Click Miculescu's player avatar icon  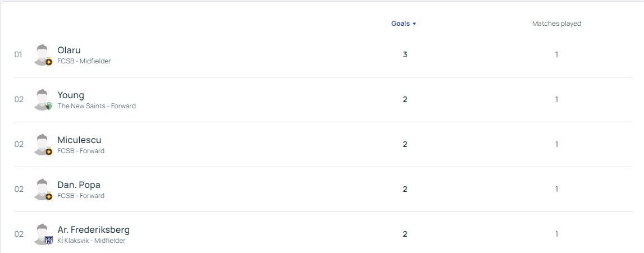click(42, 144)
